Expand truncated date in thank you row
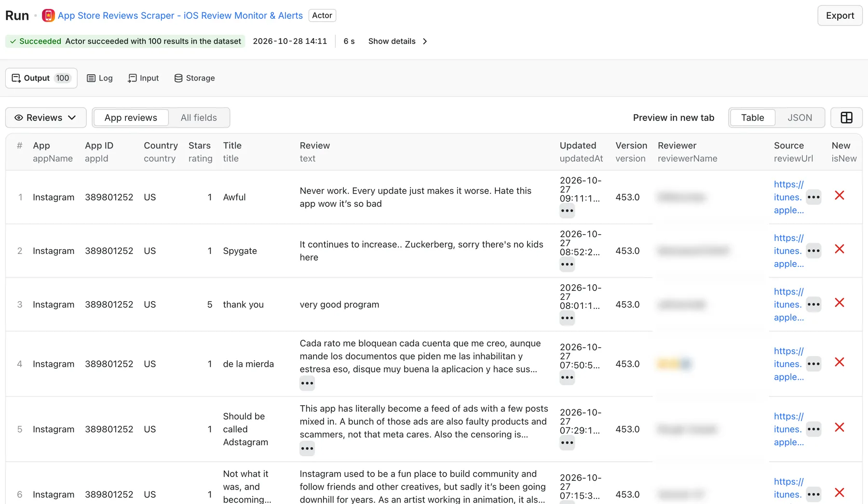The width and height of the screenshot is (868, 504). (567, 318)
